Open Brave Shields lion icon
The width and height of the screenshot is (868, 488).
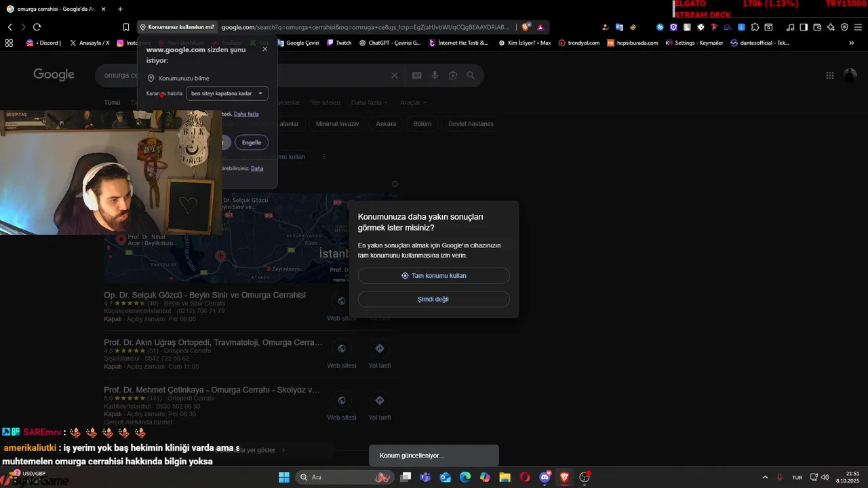click(x=526, y=27)
